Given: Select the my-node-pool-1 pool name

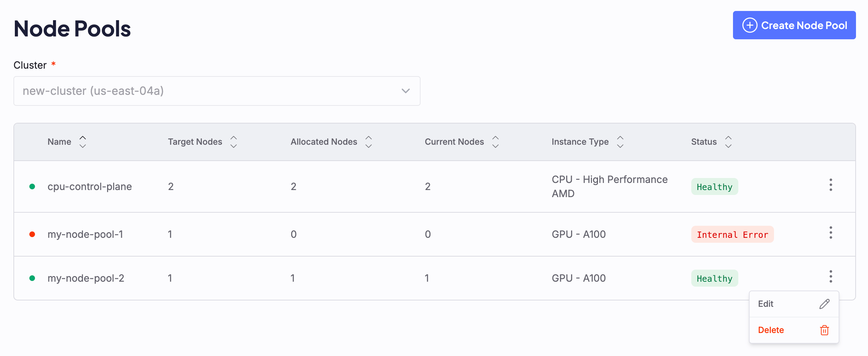Looking at the screenshot, I should click(x=86, y=234).
